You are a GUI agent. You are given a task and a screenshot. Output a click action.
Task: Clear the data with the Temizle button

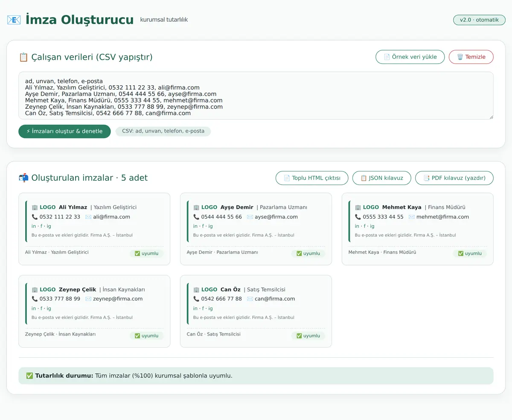point(471,57)
